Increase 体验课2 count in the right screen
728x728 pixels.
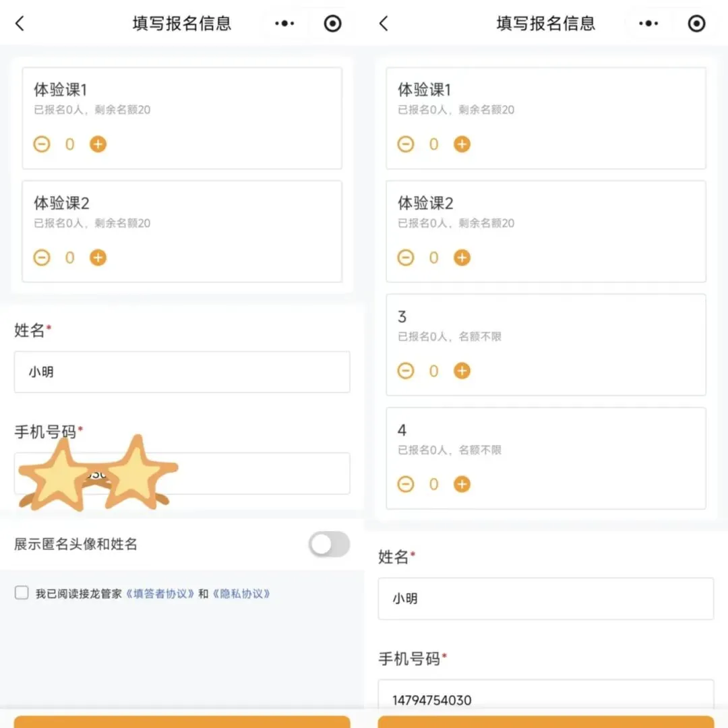[462, 257]
